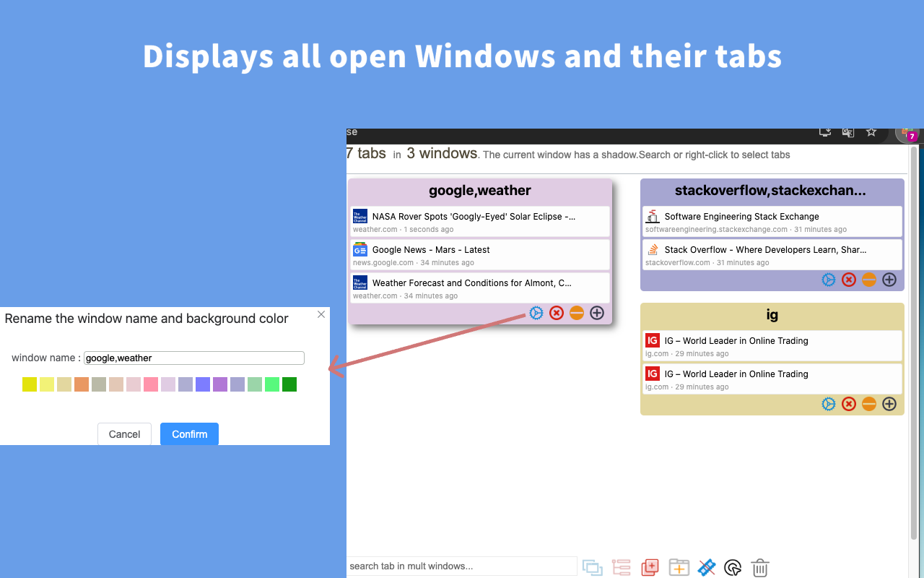Click the translate icon in the browser bar
The width and height of the screenshot is (924, 578).
(x=848, y=132)
